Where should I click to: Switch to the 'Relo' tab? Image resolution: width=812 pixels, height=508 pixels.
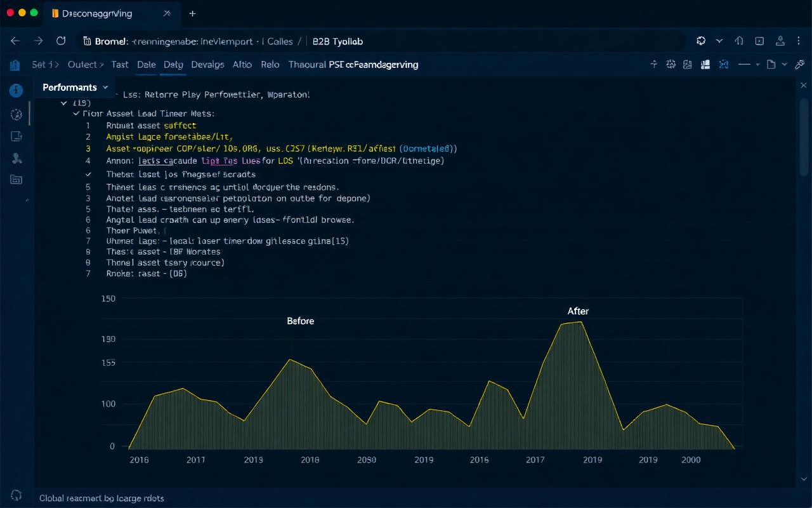[270, 64]
